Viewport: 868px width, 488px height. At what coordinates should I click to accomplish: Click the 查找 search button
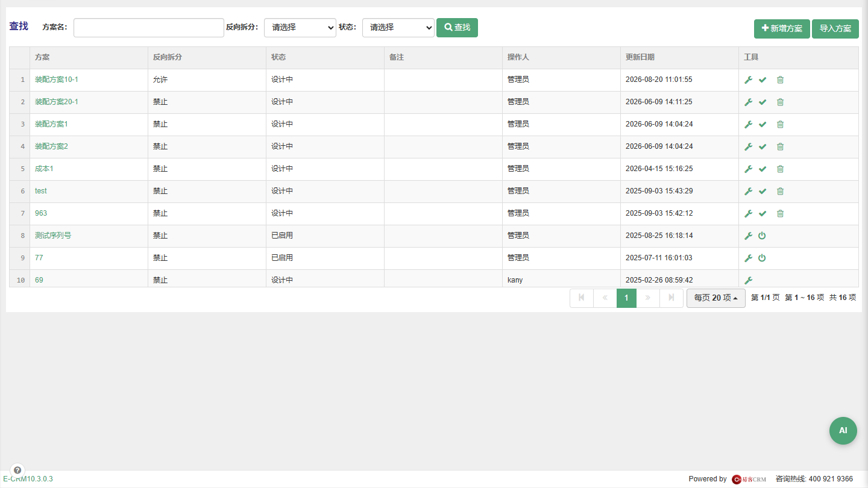point(457,28)
